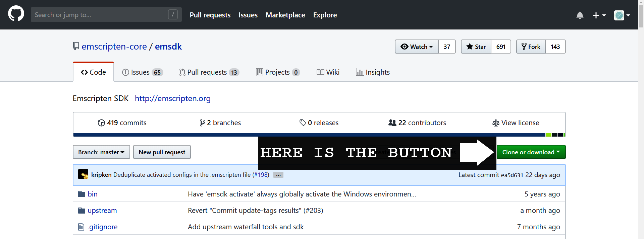This screenshot has width=644, height=239.
Task: Switch to the Issues tab
Action: [x=142, y=72]
